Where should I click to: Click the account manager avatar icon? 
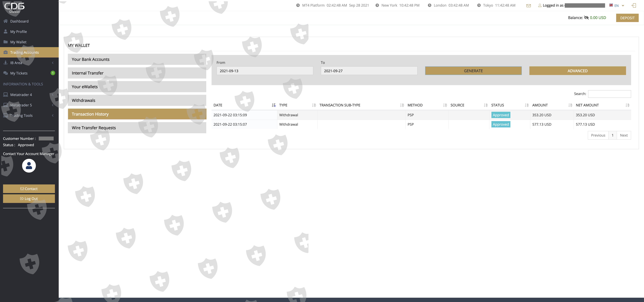pyautogui.click(x=29, y=166)
